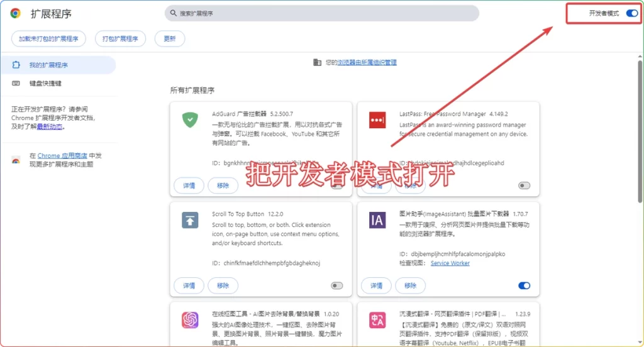Click the AdGuard green shield icon
The height and width of the screenshot is (347, 644).
[190, 120]
